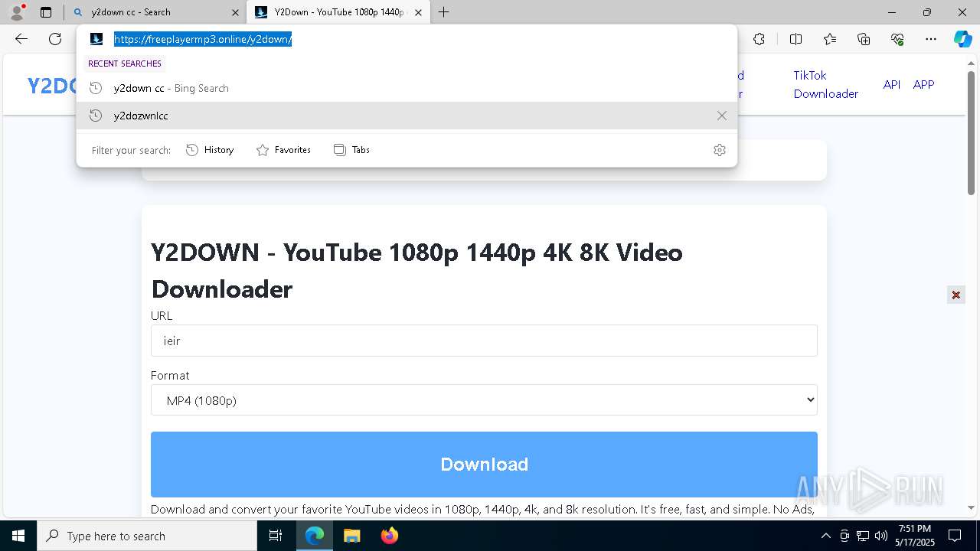
Task: Open Task View on the taskbar
Action: point(276,536)
